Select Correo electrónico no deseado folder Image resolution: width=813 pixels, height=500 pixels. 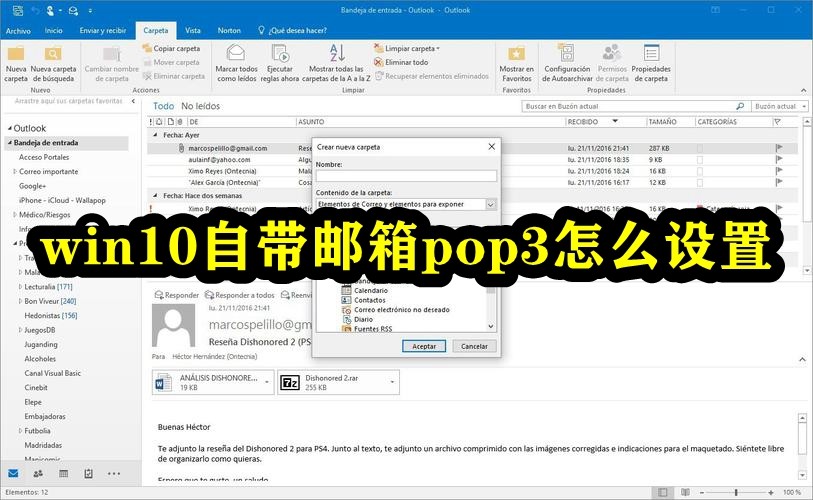[401, 310]
